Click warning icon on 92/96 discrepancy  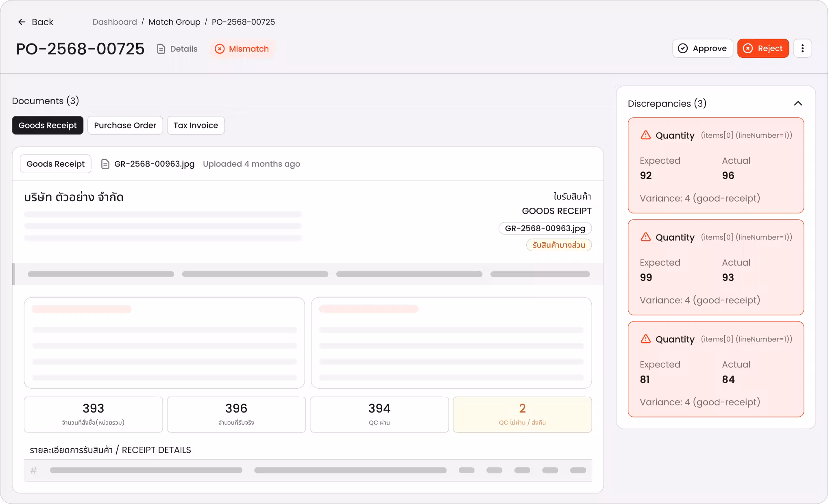pos(646,135)
